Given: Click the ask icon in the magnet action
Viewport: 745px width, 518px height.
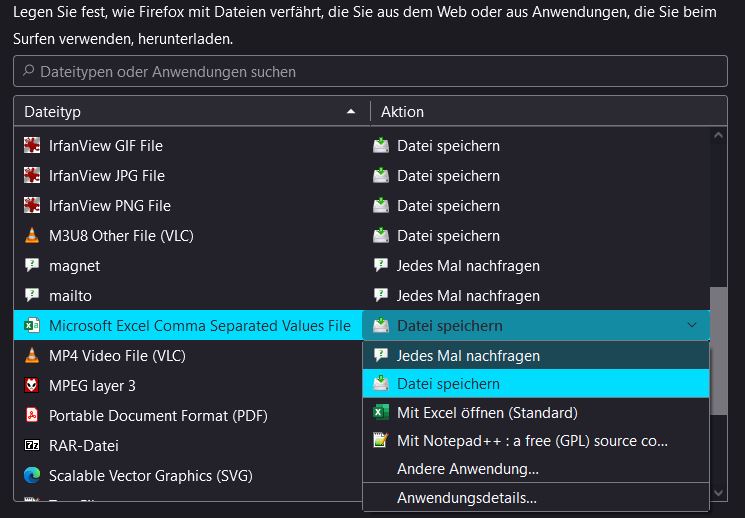Looking at the screenshot, I should coord(381,265).
